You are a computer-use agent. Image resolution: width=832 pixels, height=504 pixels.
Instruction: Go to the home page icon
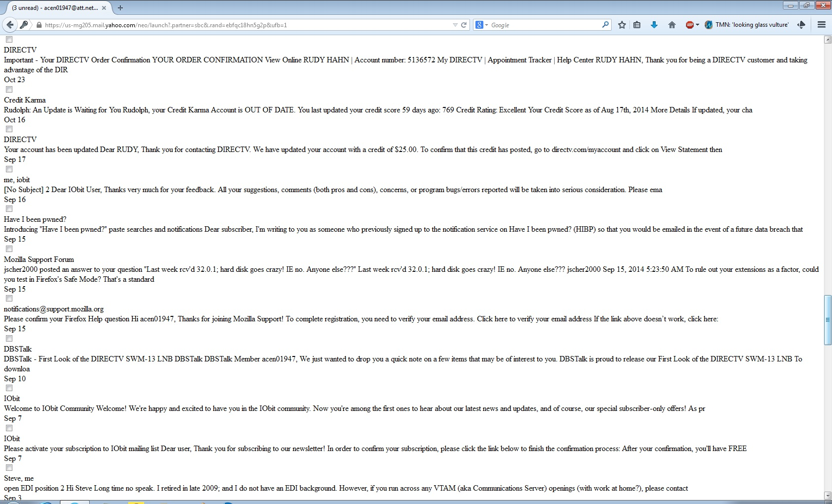(672, 25)
